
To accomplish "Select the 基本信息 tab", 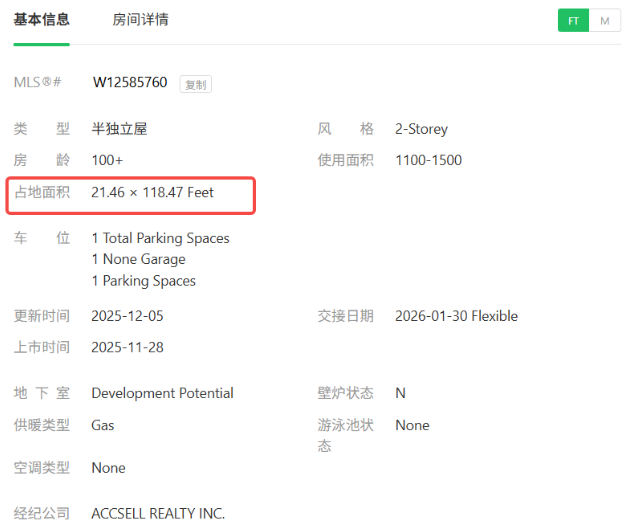I will (41, 20).
